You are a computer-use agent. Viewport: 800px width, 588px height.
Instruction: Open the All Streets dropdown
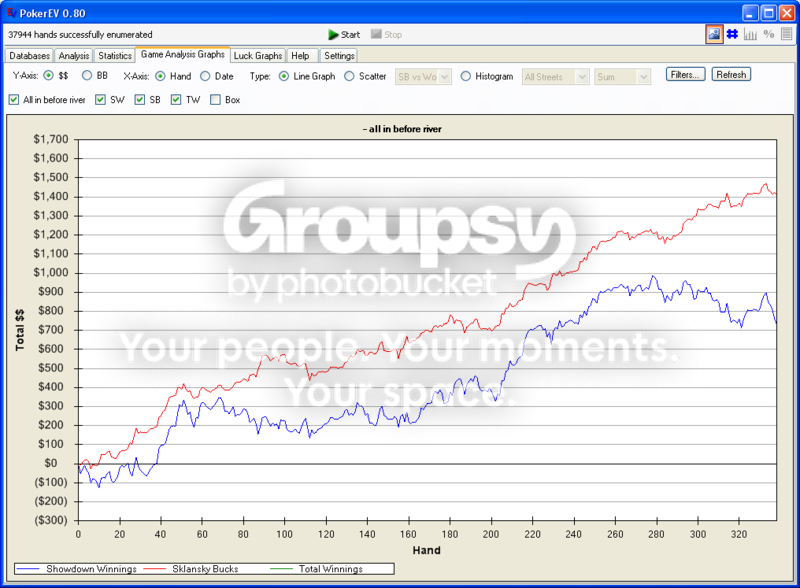556,77
